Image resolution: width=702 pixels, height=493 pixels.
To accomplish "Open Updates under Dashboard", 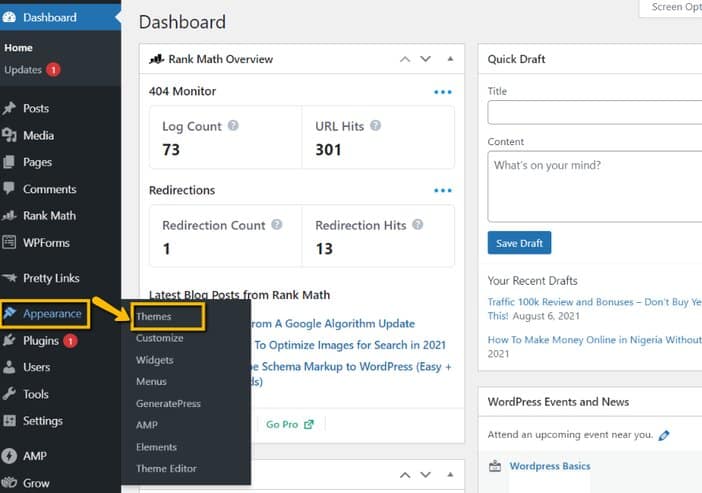I will (x=23, y=70).
